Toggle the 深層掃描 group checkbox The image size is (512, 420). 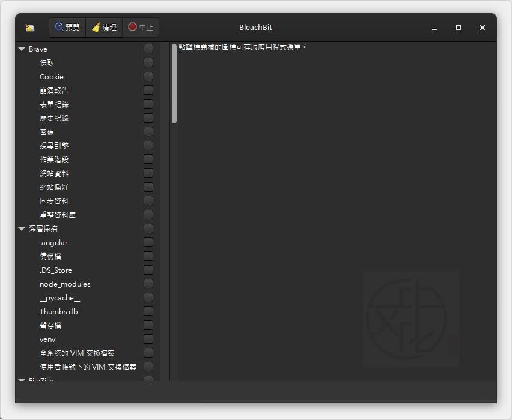[x=148, y=228]
